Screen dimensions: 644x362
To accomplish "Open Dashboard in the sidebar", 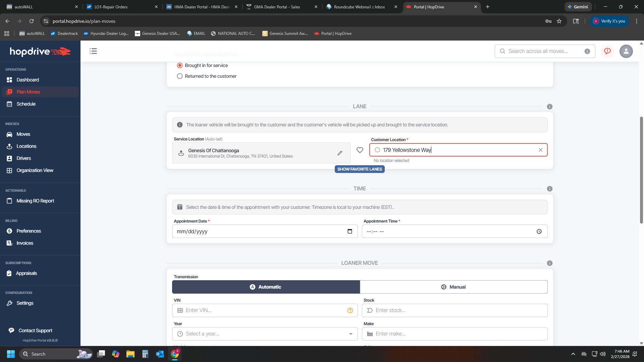I will (28, 80).
